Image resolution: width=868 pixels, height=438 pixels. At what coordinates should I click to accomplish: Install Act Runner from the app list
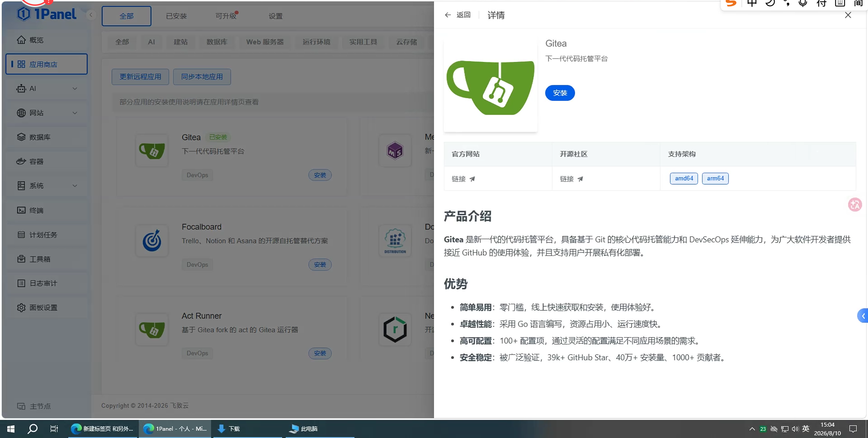(320, 353)
